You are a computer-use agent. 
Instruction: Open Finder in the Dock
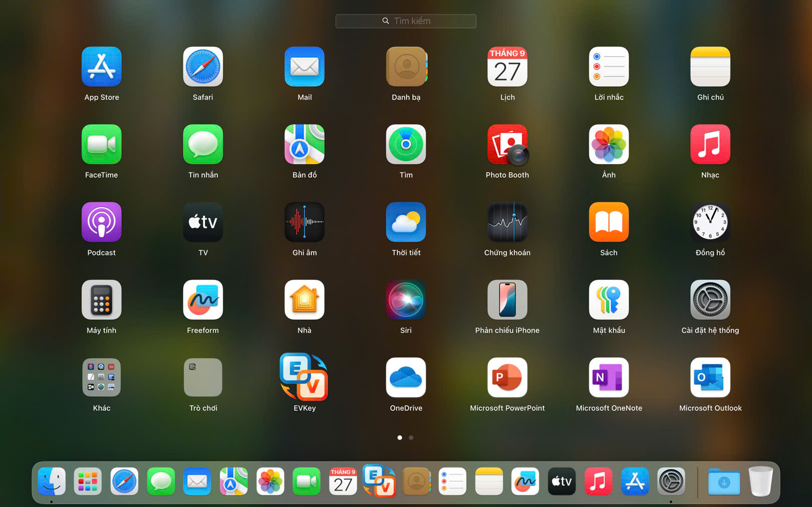[x=52, y=481]
